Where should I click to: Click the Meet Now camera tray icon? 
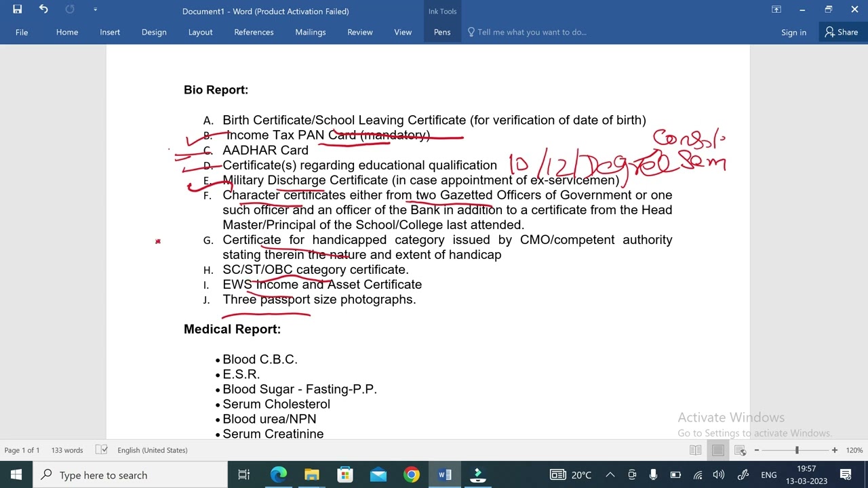pos(632,474)
